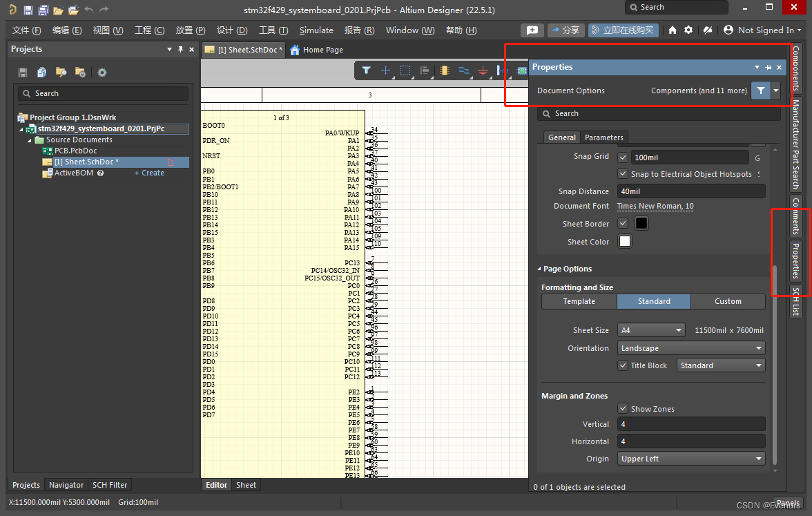812x516 pixels.
Task: Click the Properties panel search field
Action: (659, 113)
